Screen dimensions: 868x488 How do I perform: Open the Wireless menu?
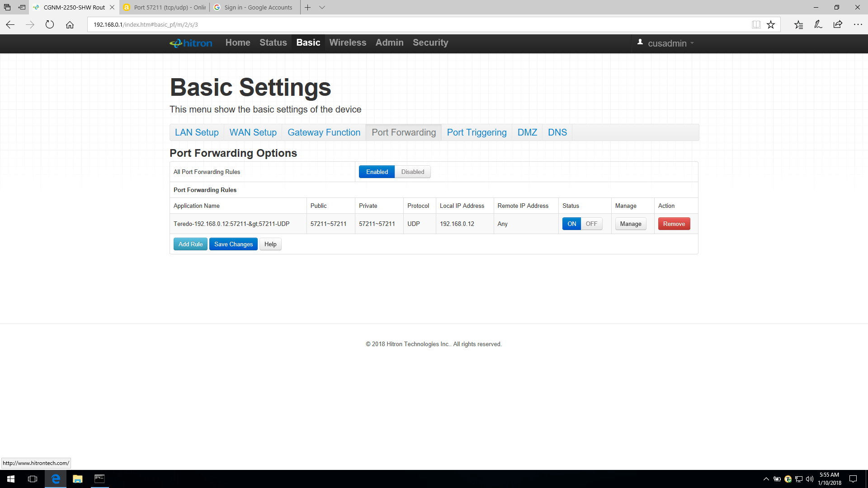click(x=348, y=42)
